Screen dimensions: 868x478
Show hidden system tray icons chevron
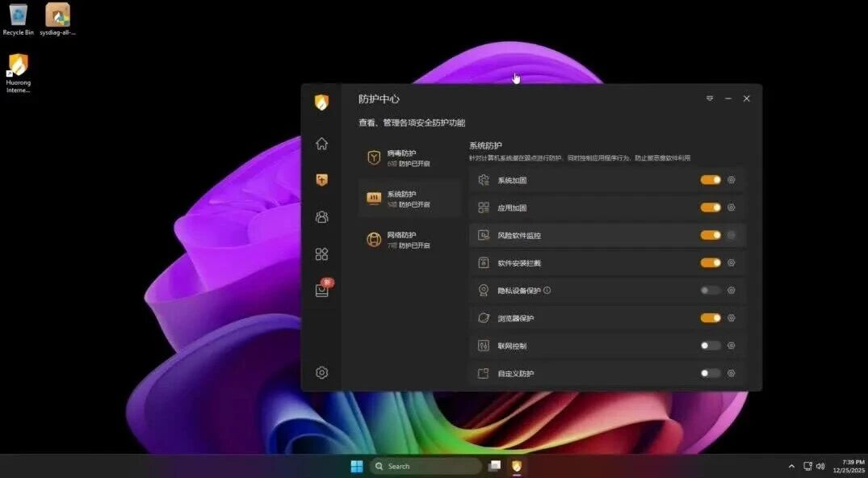(791, 467)
